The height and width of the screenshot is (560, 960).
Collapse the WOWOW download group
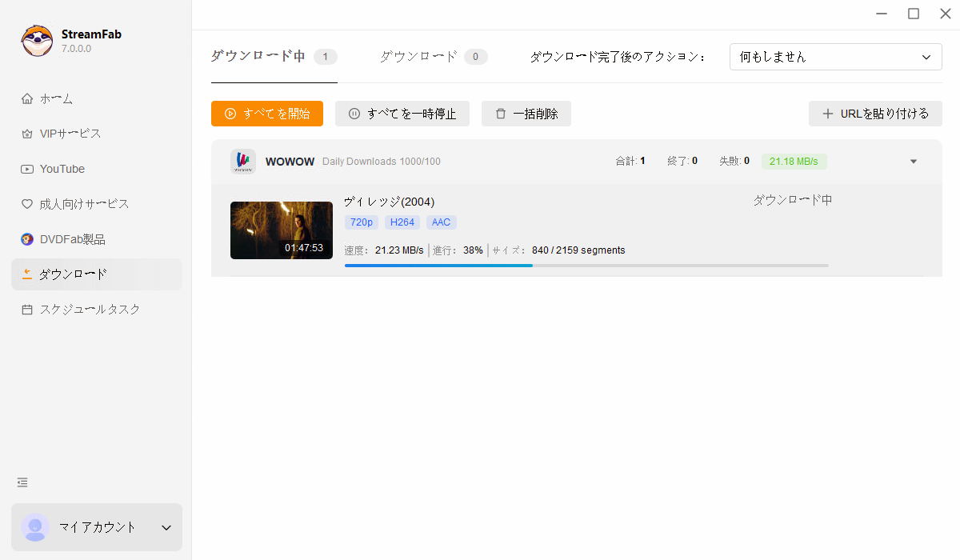point(913,161)
